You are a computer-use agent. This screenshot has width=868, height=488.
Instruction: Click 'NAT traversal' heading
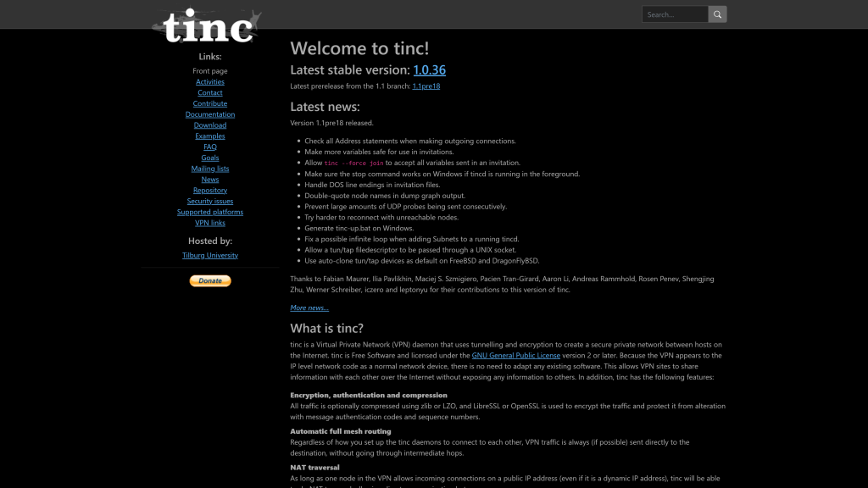tap(314, 468)
